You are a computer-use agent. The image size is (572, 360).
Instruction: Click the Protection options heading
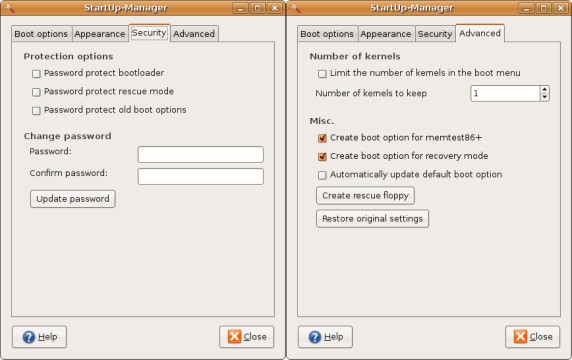[x=68, y=57]
